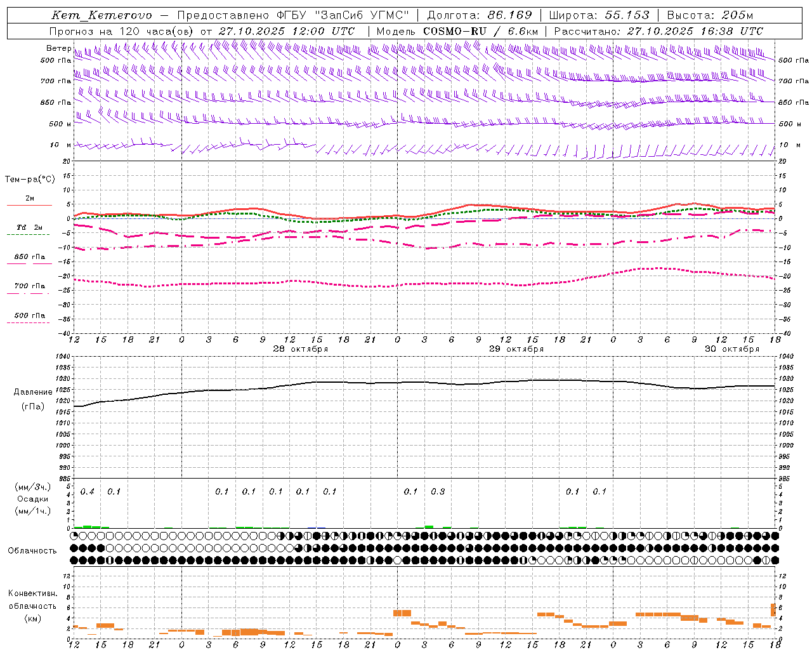Screen dimensions: 812x650
Task: Click the Конвективн. label of convective cloud panel
Action: 32,594
